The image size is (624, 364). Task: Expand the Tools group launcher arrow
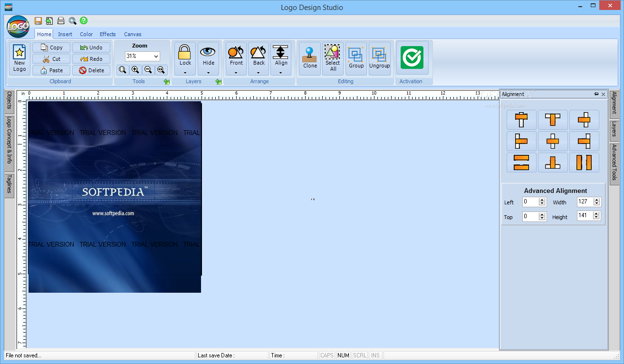tap(166, 82)
